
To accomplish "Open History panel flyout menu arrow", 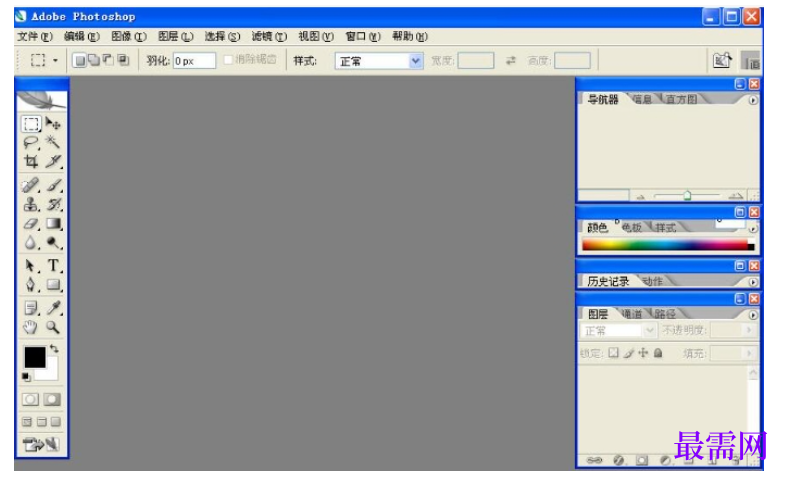I will pos(753,282).
